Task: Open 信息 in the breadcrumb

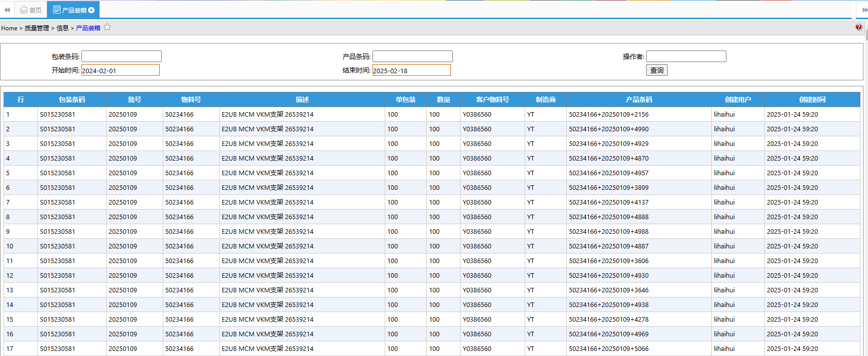Action: [x=62, y=28]
